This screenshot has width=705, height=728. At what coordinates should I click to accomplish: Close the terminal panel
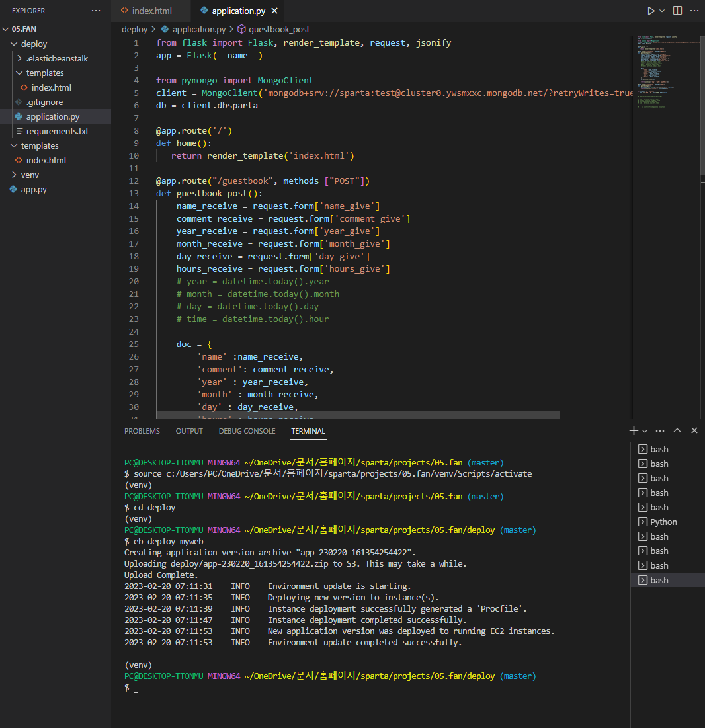click(694, 430)
